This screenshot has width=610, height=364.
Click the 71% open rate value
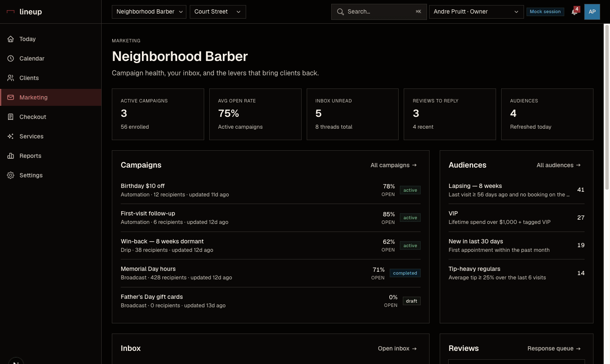379,270
